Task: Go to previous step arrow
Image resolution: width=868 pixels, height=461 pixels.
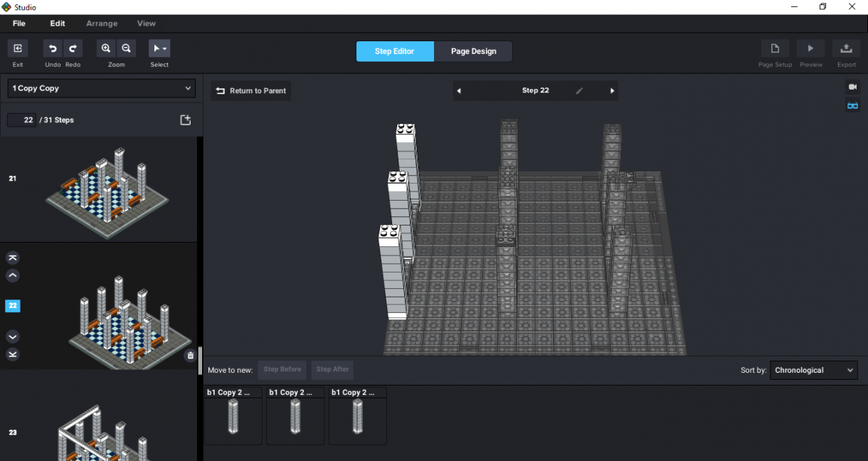Action: click(x=459, y=91)
